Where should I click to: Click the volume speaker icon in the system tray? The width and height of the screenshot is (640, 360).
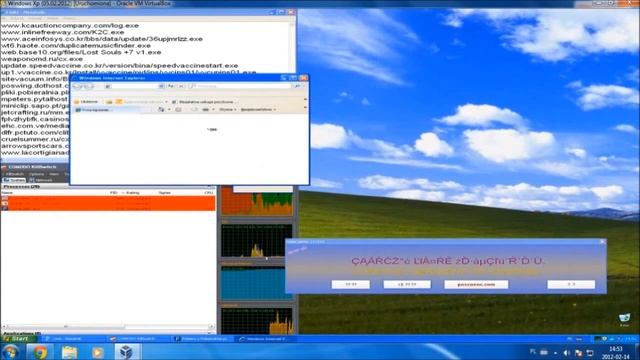pyautogui.click(x=567, y=353)
